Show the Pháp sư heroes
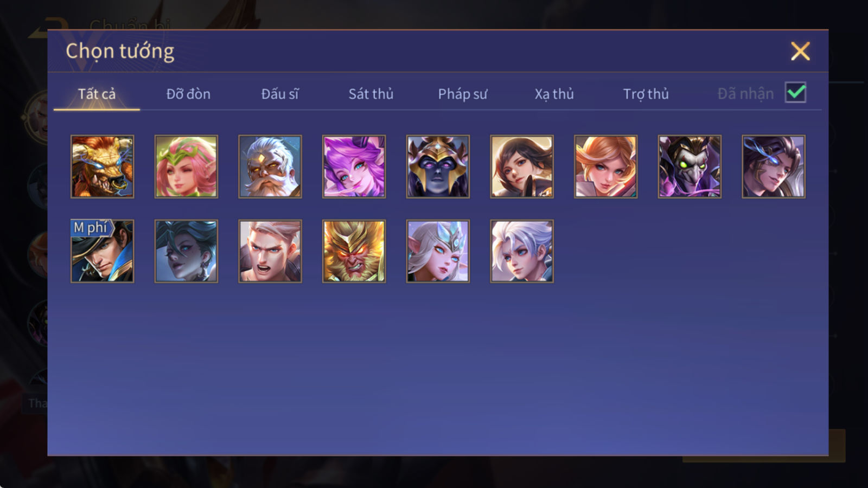 (463, 94)
